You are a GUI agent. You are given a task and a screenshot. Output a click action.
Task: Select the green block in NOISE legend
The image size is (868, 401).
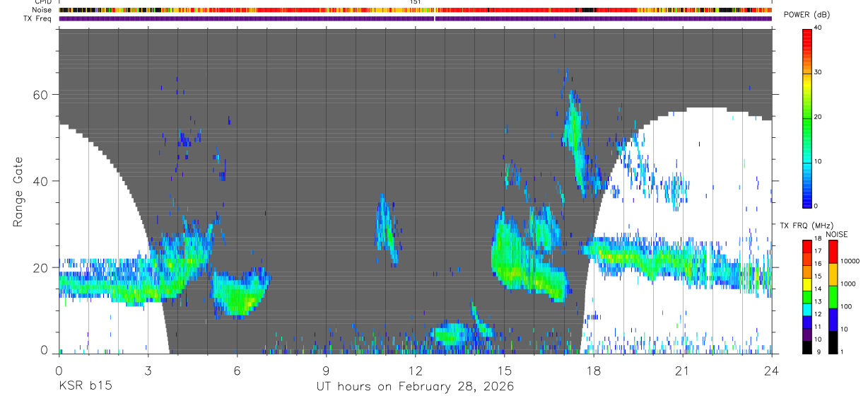point(833,297)
